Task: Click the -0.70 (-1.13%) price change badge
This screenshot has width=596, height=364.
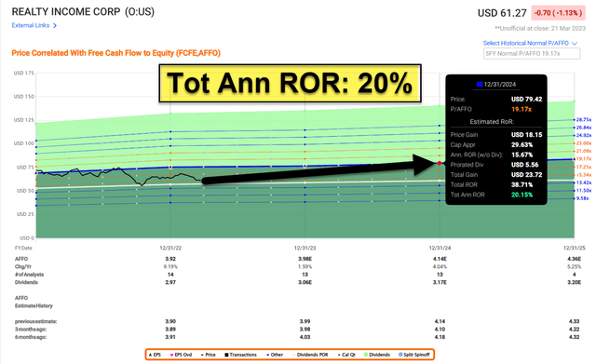Action: [558, 13]
